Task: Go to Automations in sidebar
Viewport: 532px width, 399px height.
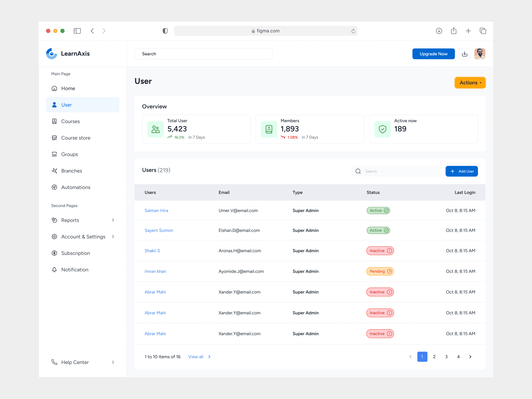Action: pyautogui.click(x=75, y=187)
